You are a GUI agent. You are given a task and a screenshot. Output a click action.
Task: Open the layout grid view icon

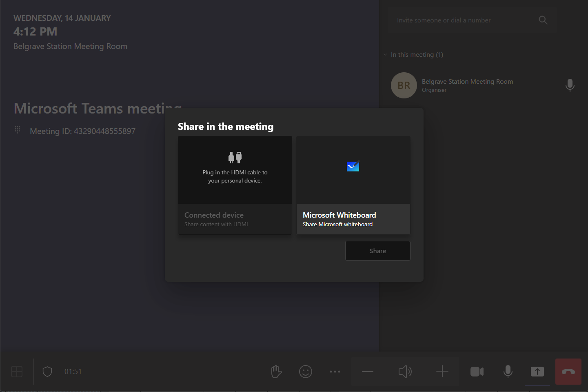tap(17, 372)
